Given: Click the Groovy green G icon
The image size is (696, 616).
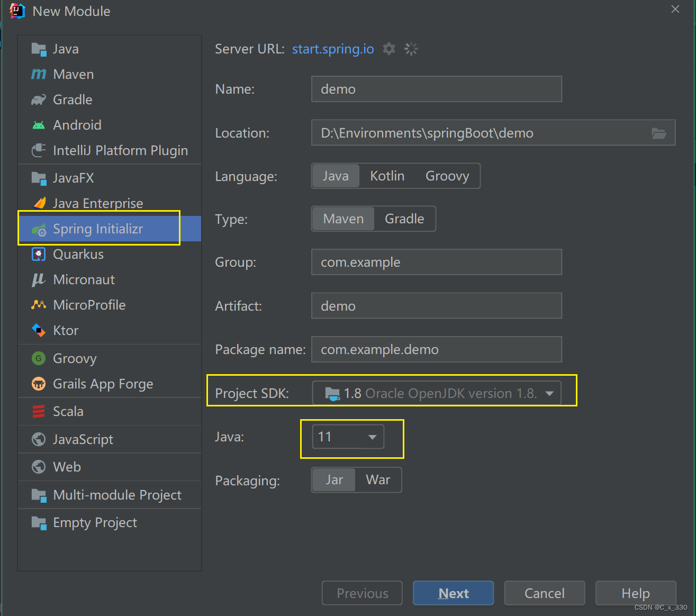Looking at the screenshot, I should [39, 358].
